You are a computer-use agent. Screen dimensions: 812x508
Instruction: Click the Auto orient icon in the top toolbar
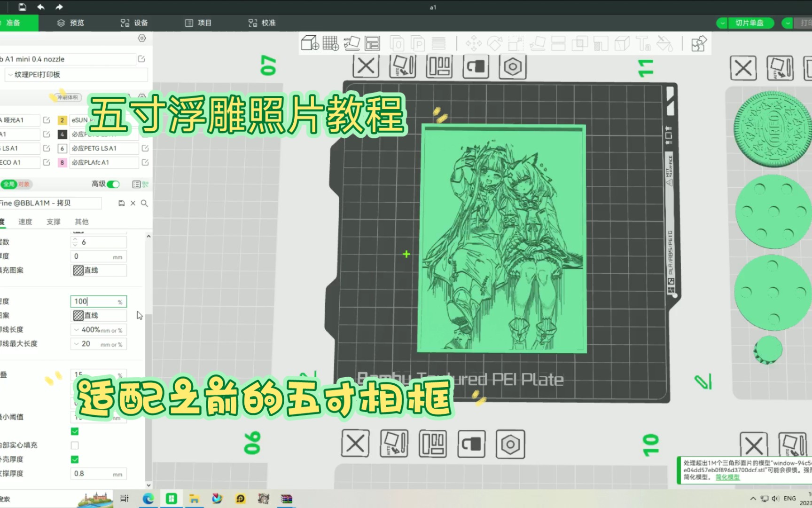(x=351, y=43)
